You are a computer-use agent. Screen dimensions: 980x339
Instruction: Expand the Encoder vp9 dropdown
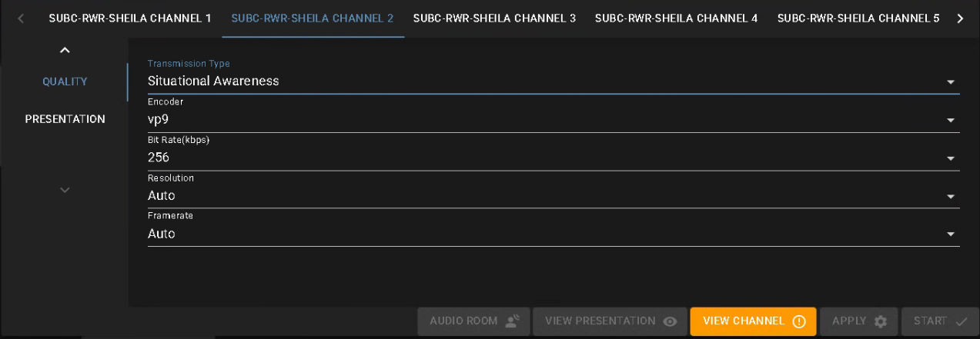[x=554, y=115]
